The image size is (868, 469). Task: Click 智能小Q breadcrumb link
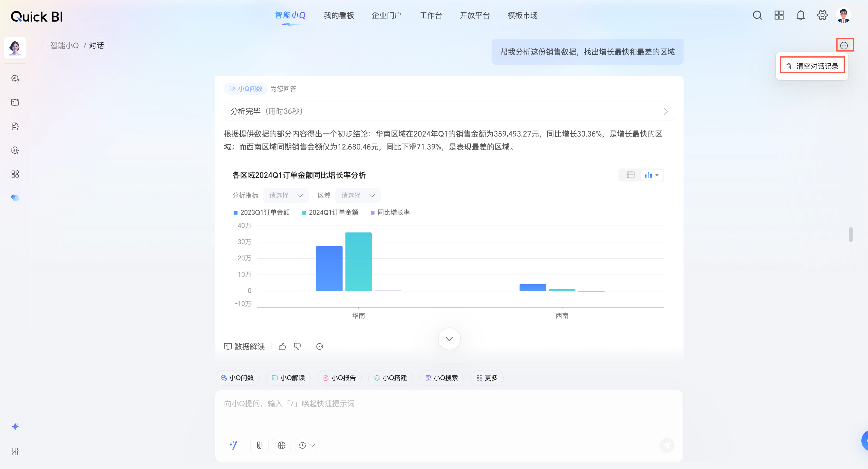coord(64,46)
